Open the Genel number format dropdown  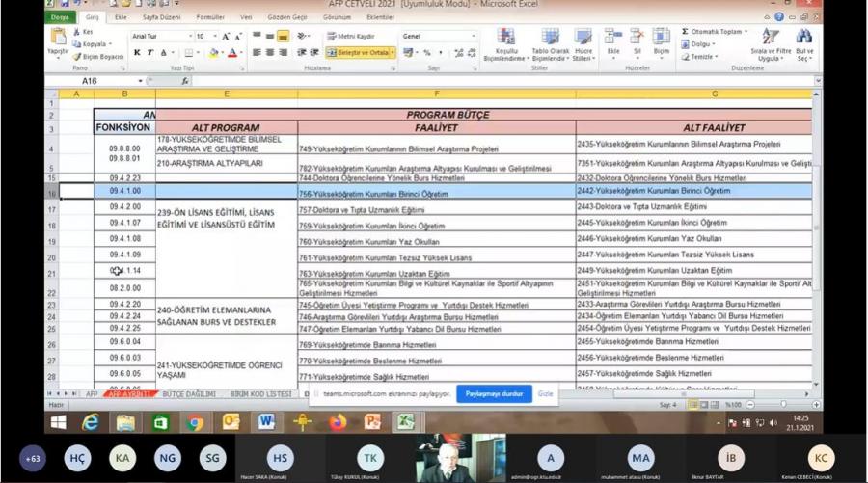pyautogui.click(x=474, y=37)
